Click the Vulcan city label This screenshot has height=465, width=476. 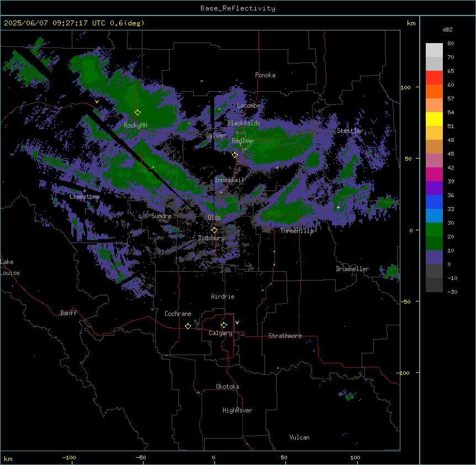coord(300,437)
